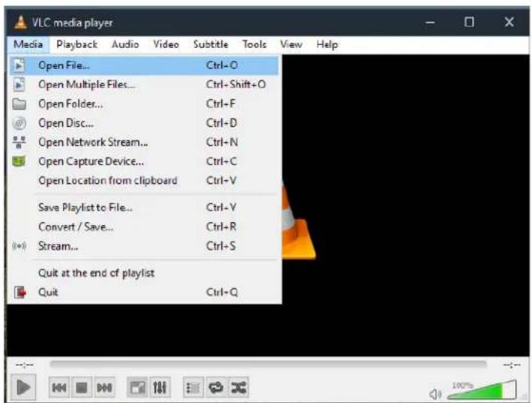
Task: Select Convert / Save... entry
Action: pyautogui.click(x=144, y=227)
